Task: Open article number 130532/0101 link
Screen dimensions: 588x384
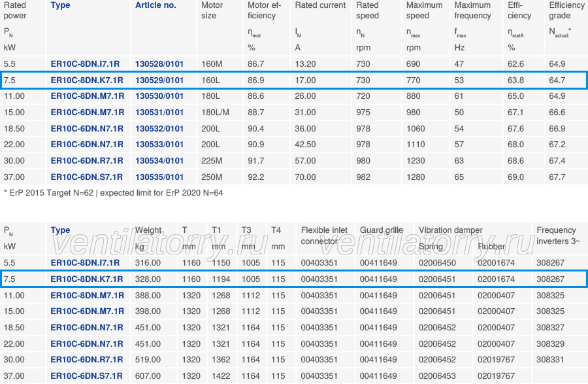Action: click(x=159, y=128)
